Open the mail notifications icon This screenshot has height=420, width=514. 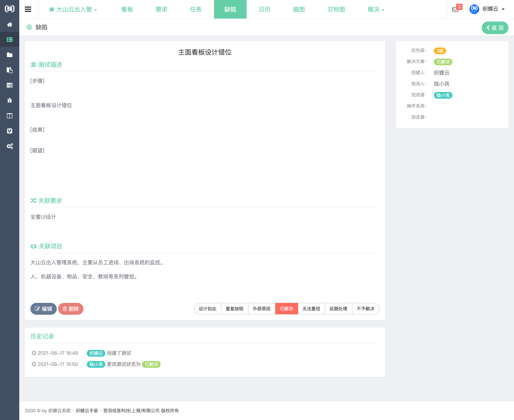pyautogui.click(x=455, y=9)
